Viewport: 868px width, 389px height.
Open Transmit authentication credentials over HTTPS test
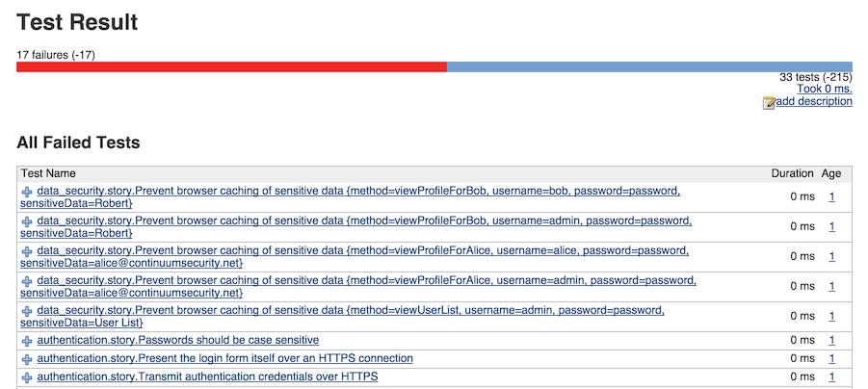[x=207, y=376]
